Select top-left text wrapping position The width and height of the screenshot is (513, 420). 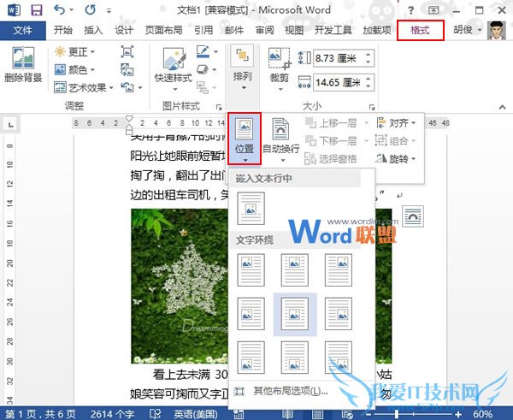tap(251, 269)
